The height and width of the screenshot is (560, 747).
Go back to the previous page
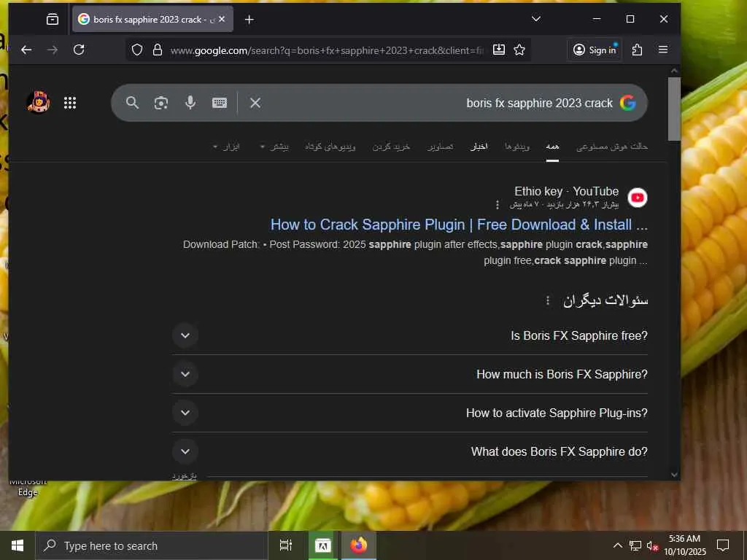26,50
